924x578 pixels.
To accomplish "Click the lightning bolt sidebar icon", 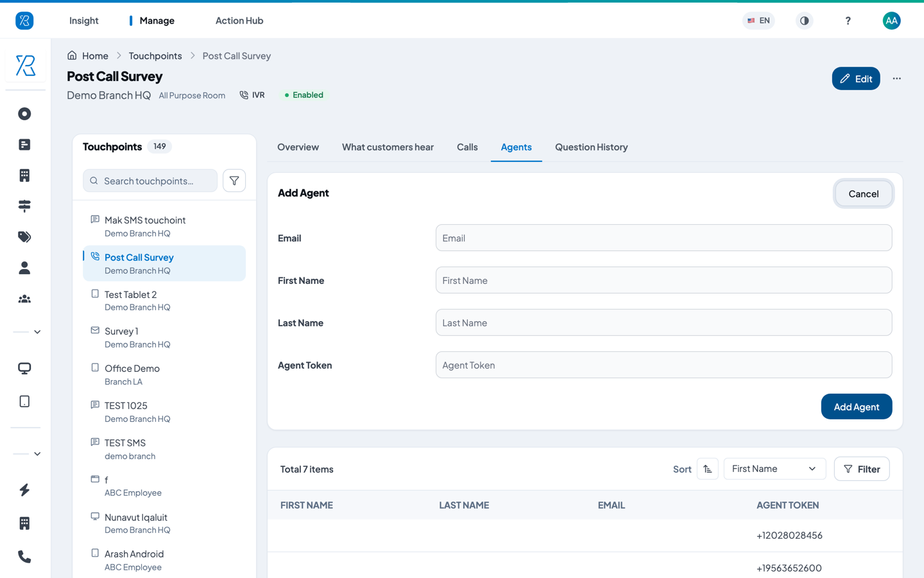I will (24, 490).
